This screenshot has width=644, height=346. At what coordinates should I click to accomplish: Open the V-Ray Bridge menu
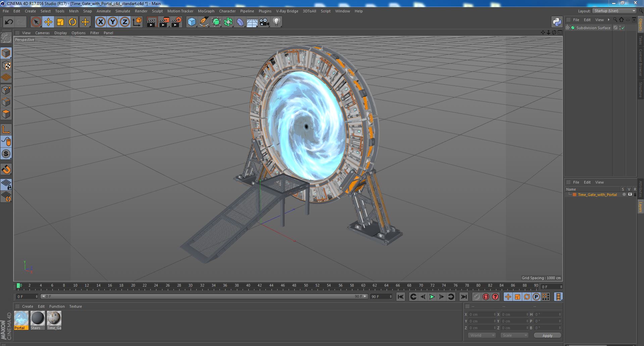coord(287,11)
